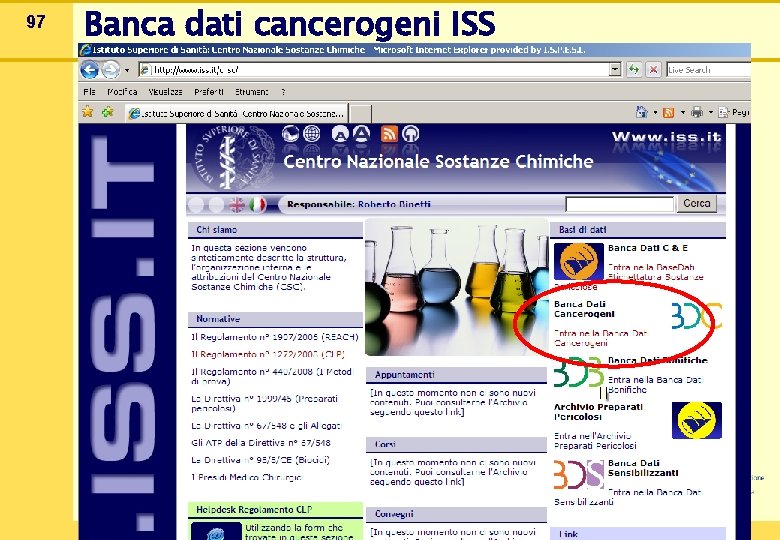Click the podcast icon in site header
This screenshot has width=780, height=540.
click(410, 134)
